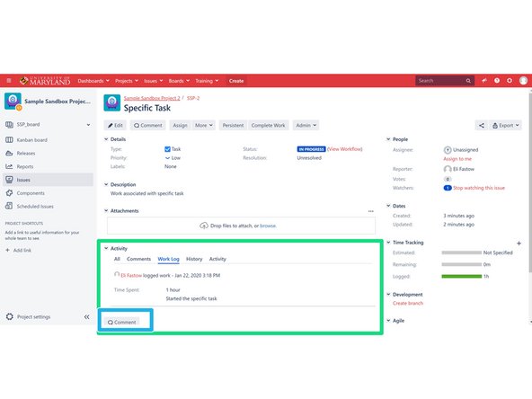Open the Boards dropdown menu

click(179, 81)
